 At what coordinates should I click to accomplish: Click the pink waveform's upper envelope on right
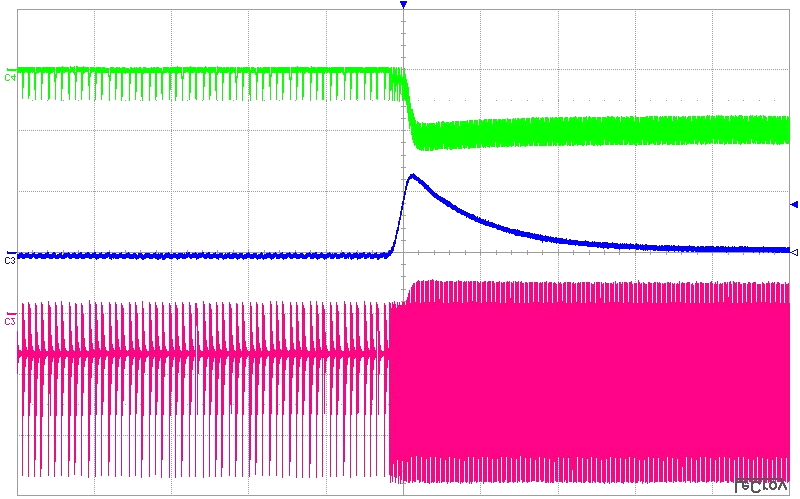[600, 285]
